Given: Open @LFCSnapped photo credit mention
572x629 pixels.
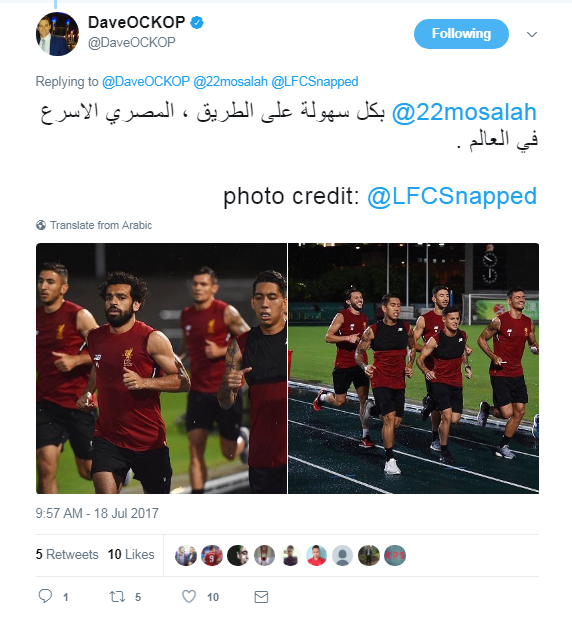Looking at the screenshot, I should 452,196.
